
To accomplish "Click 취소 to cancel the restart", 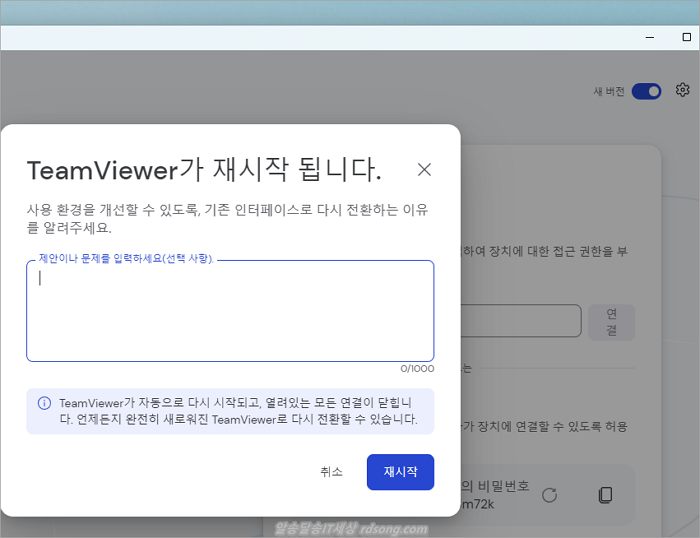I will click(331, 472).
